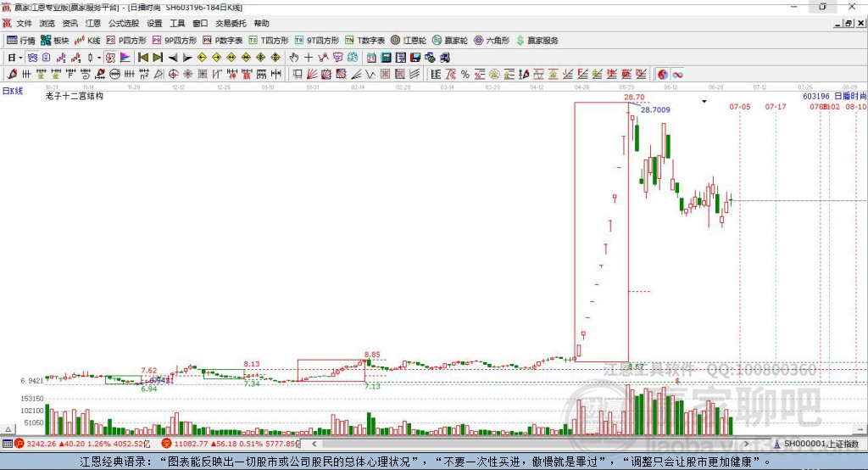Click the truck icon in toolbar

[444, 58]
